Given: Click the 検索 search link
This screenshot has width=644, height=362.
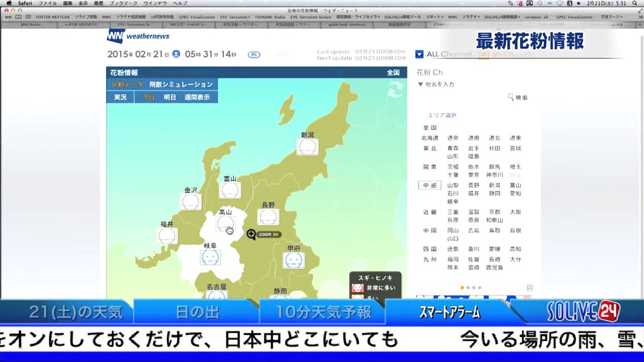Looking at the screenshot, I should [522, 98].
